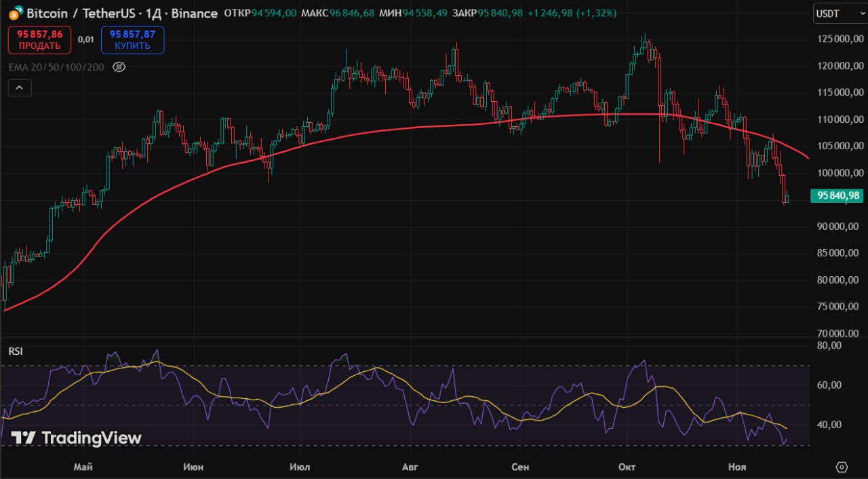The height and width of the screenshot is (479, 868).
Task: Toggle visibility of EMA 20/50/100/200 indicator
Action: (x=119, y=67)
